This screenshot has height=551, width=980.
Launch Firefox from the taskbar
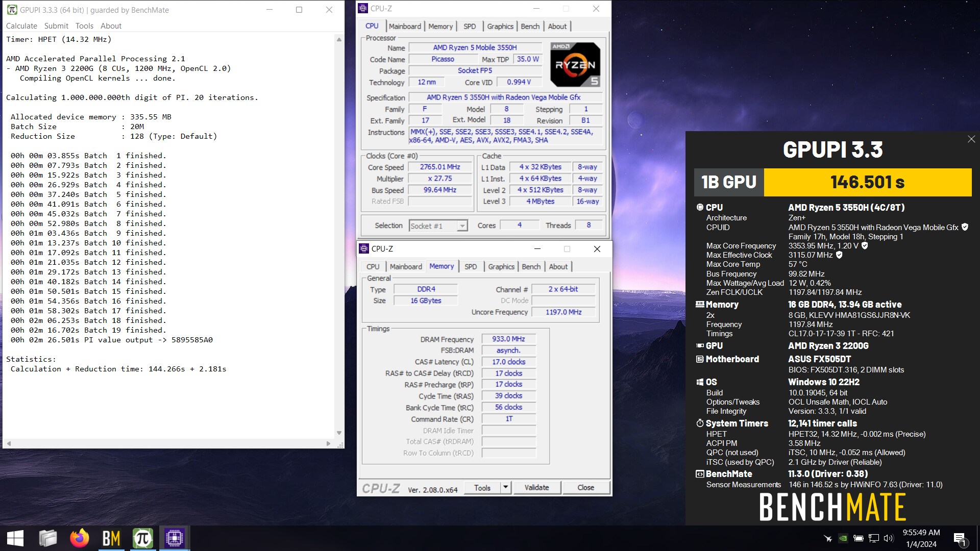[x=79, y=538]
